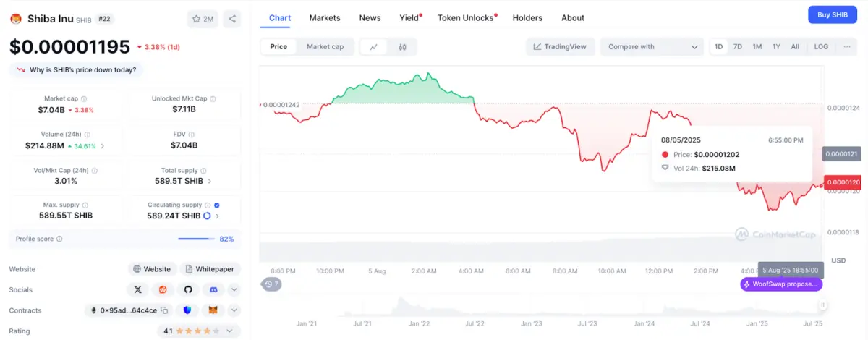Screen dimensions: 868x340
Task: Open the Token Unlocks tab
Action: tap(467, 17)
